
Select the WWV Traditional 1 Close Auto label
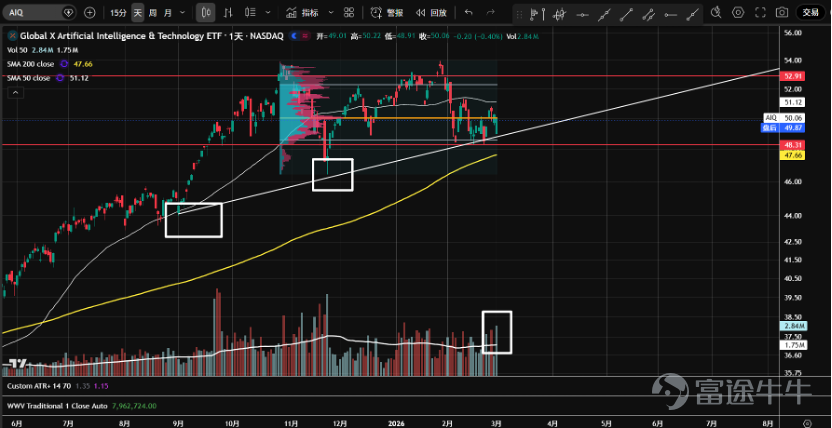(57, 406)
